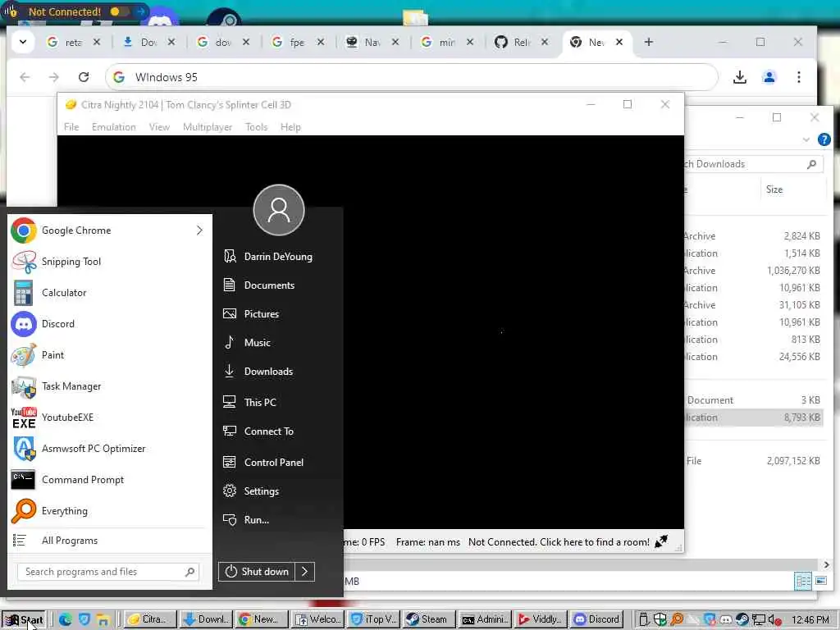
Task: Click Citra Not Connected find a room status
Action: click(559, 542)
